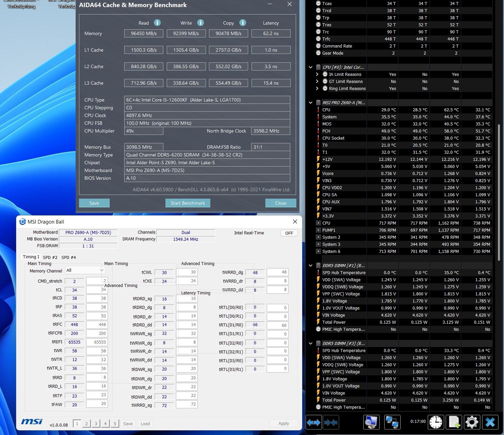
Task: Expand the Ring Limit Reasons entry
Action: point(317,88)
